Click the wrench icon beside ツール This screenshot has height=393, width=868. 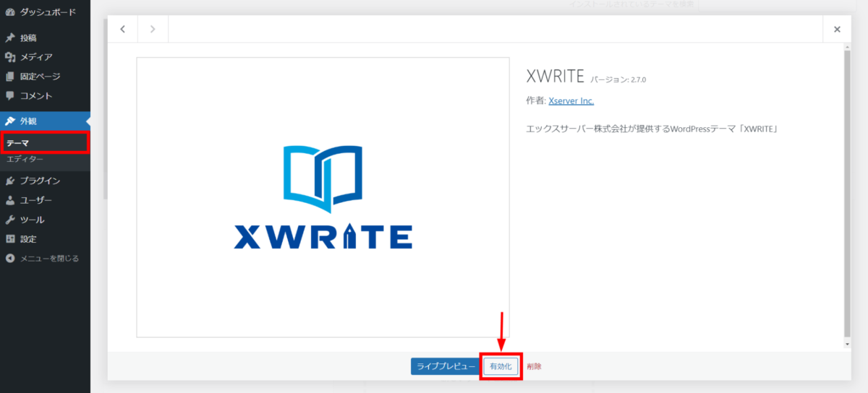10,220
